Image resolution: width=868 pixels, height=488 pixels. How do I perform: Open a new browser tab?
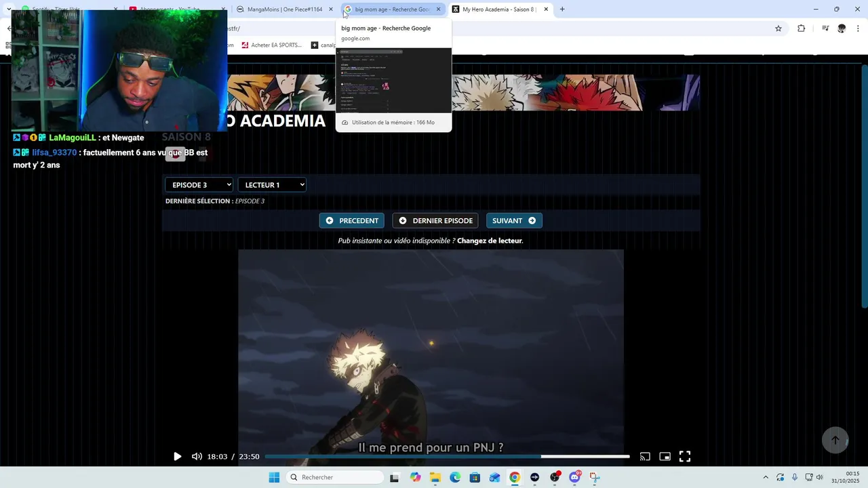562,9
